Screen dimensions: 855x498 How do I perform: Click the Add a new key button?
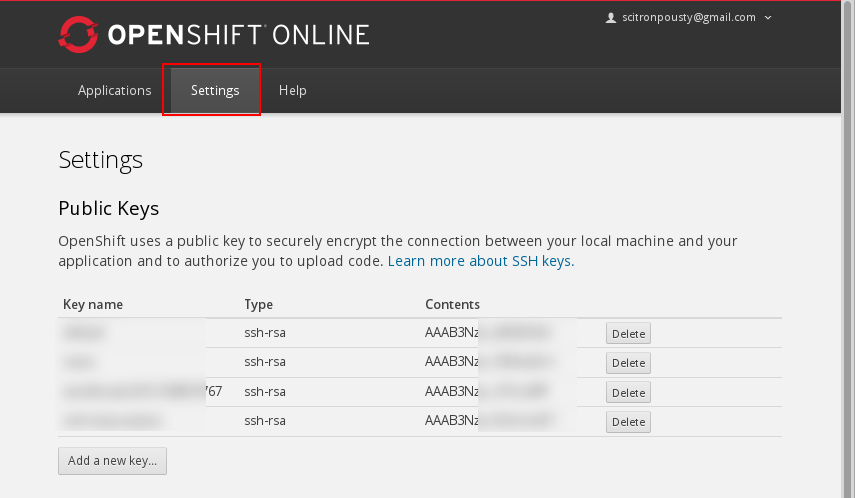112,461
